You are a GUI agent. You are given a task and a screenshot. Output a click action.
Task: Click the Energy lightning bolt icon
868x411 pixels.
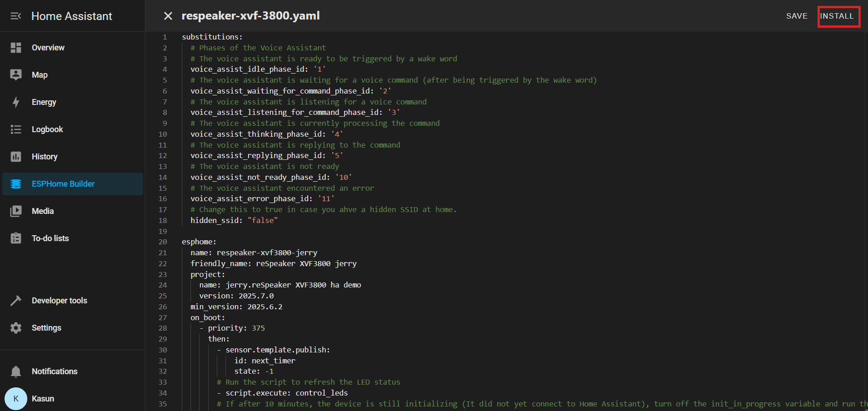point(16,102)
